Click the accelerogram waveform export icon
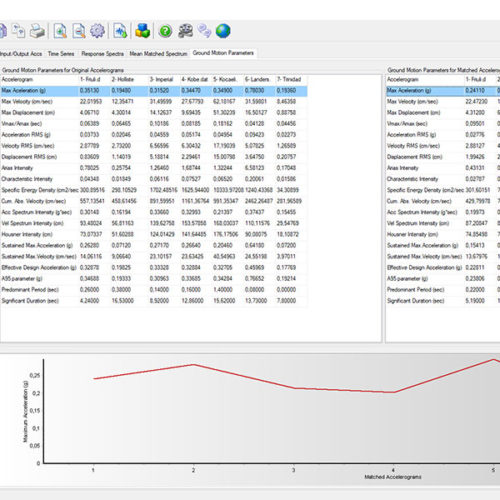The image size is (500, 500). (120, 31)
